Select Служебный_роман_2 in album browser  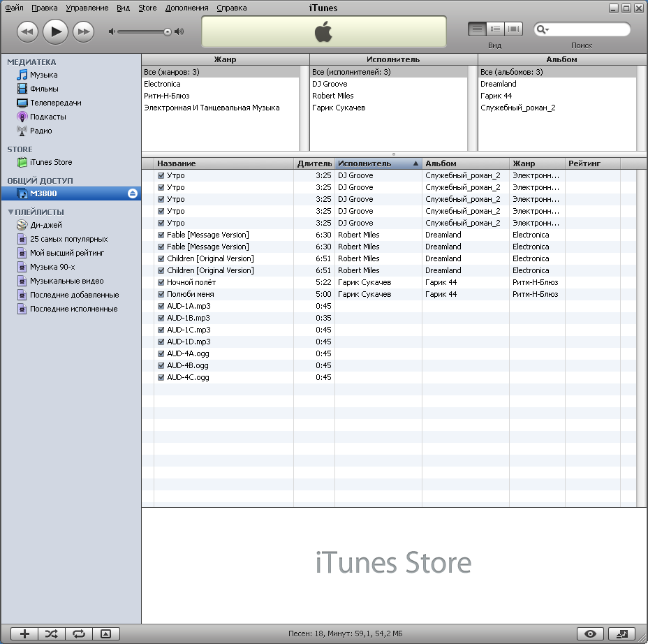click(x=557, y=108)
